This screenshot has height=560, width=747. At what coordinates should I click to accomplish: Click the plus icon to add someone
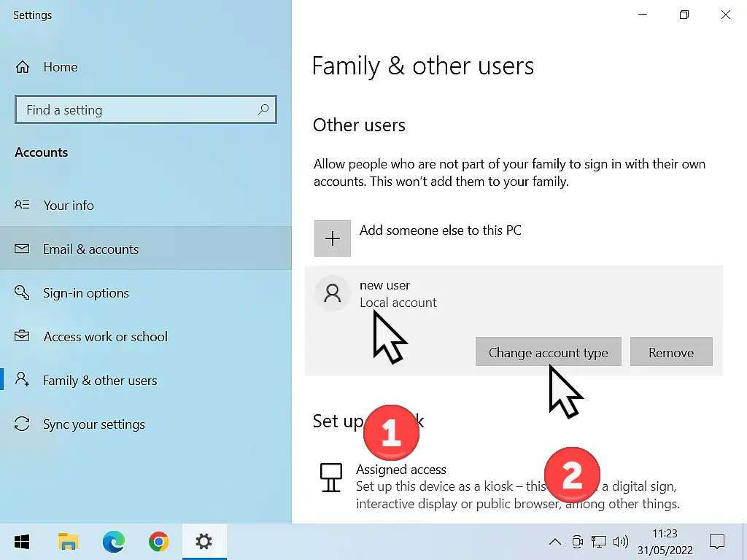[x=332, y=238]
